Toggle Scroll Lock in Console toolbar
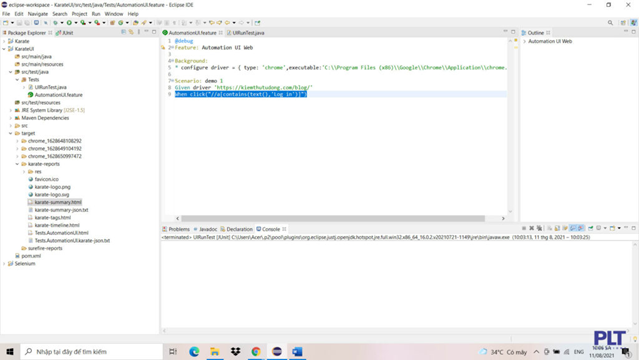639x360 pixels. (x=557, y=228)
